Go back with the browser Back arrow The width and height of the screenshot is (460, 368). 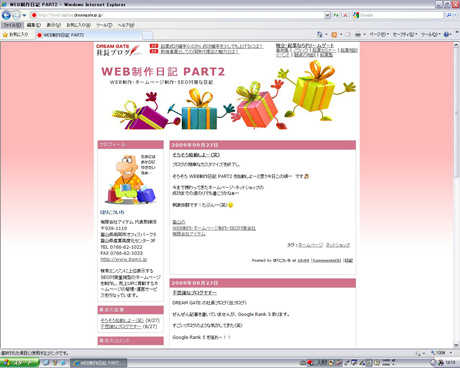6,15
